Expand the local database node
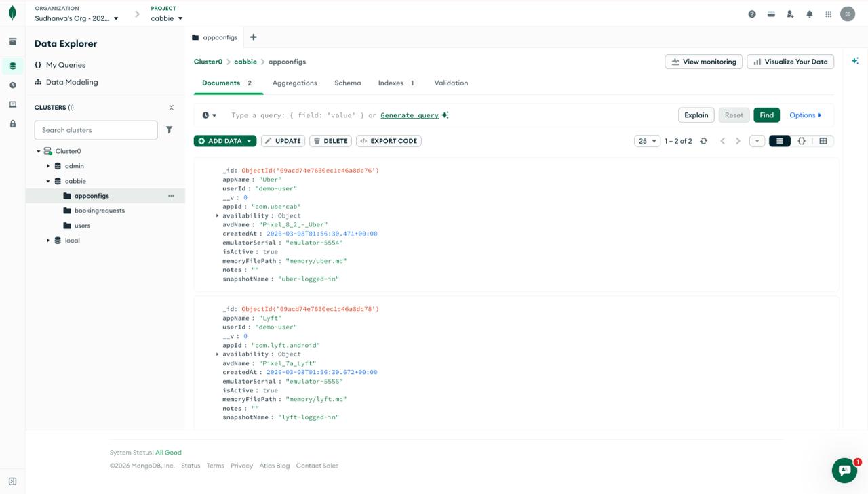868x494 pixels. click(x=48, y=241)
